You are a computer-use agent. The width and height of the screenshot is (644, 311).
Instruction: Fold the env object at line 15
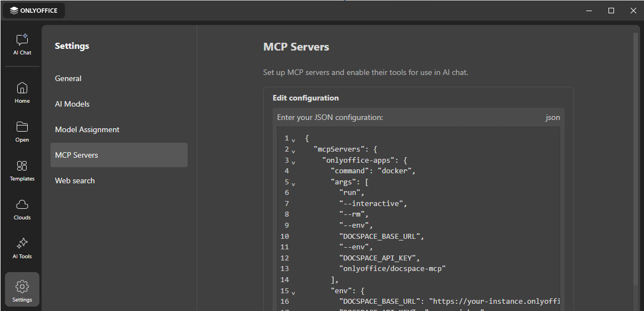(293, 293)
